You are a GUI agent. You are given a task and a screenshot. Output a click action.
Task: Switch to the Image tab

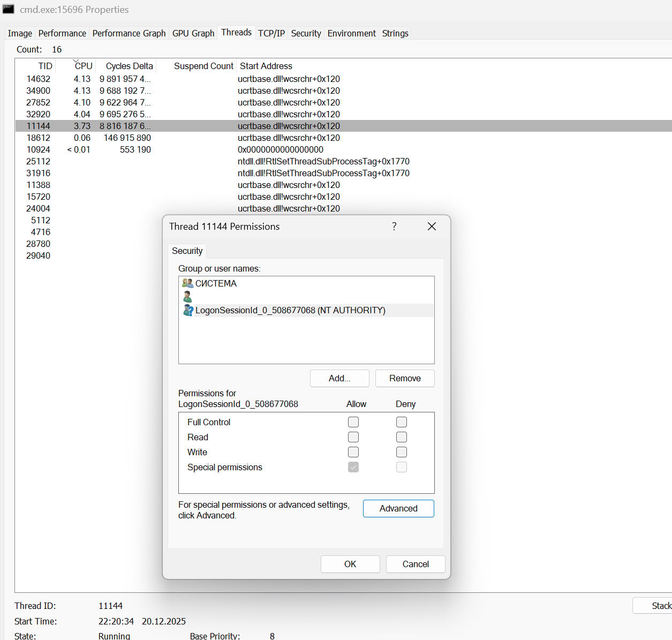[x=20, y=33]
